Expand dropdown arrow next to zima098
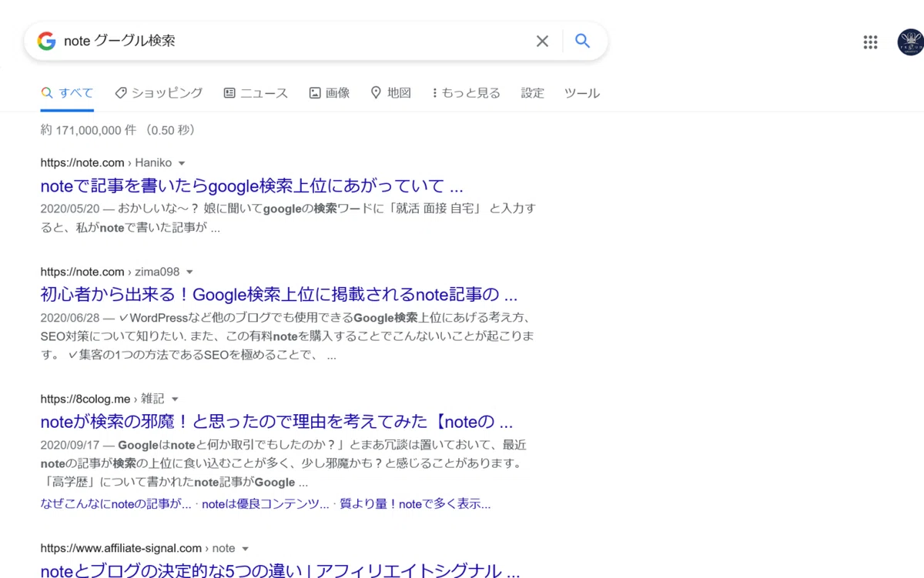This screenshot has height=578, width=924. point(189,272)
